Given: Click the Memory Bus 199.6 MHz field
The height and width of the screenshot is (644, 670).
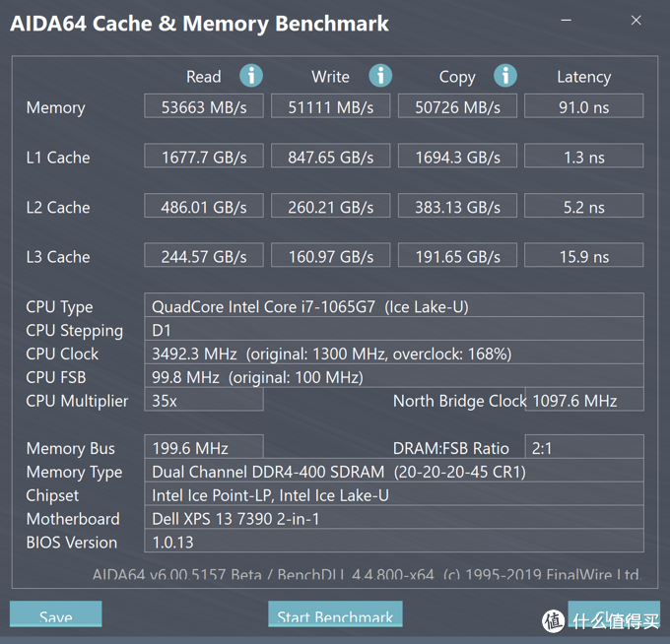Looking at the screenshot, I should [204, 448].
